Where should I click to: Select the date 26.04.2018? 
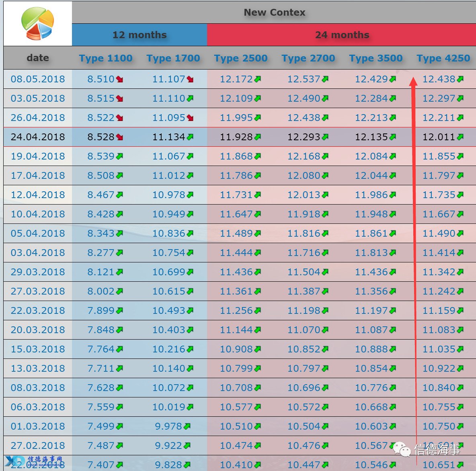click(x=38, y=117)
